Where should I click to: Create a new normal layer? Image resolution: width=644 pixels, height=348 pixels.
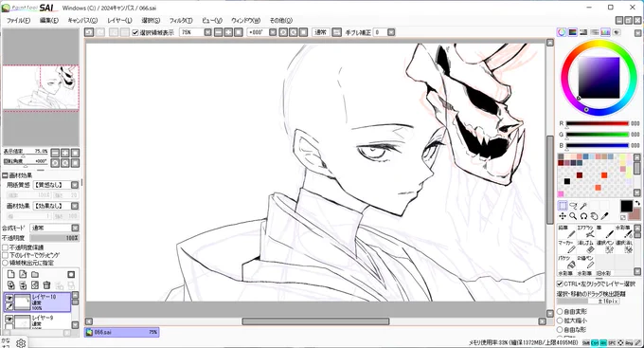11,274
